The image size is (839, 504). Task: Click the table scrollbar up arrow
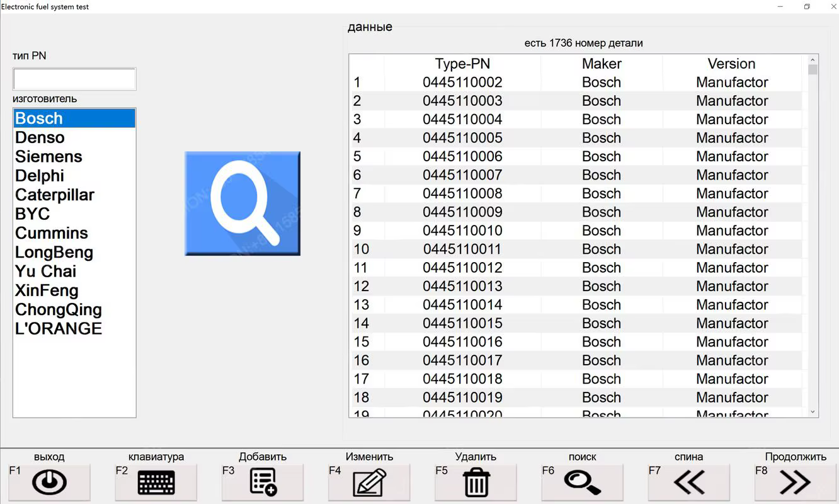pyautogui.click(x=813, y=60)
